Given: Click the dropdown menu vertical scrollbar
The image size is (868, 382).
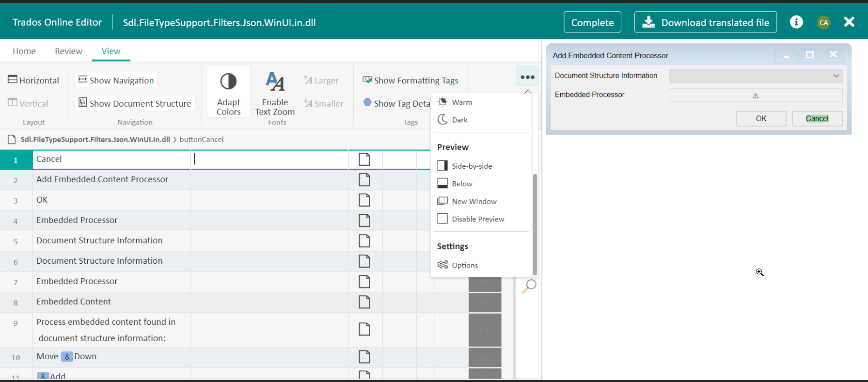Looking at the screenshot, I should [x=535, y=224].
